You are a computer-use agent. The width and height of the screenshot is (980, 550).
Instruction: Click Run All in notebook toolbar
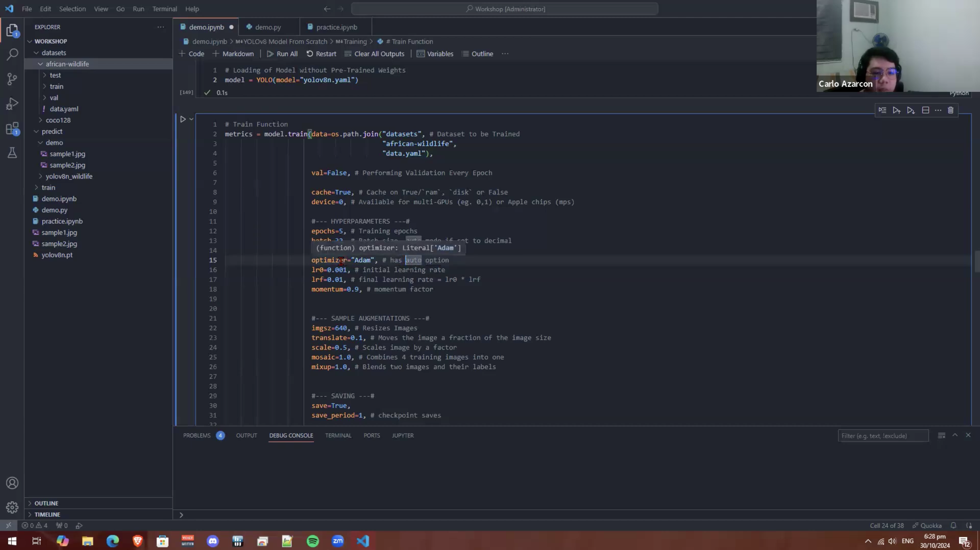(x=282, y=54)
